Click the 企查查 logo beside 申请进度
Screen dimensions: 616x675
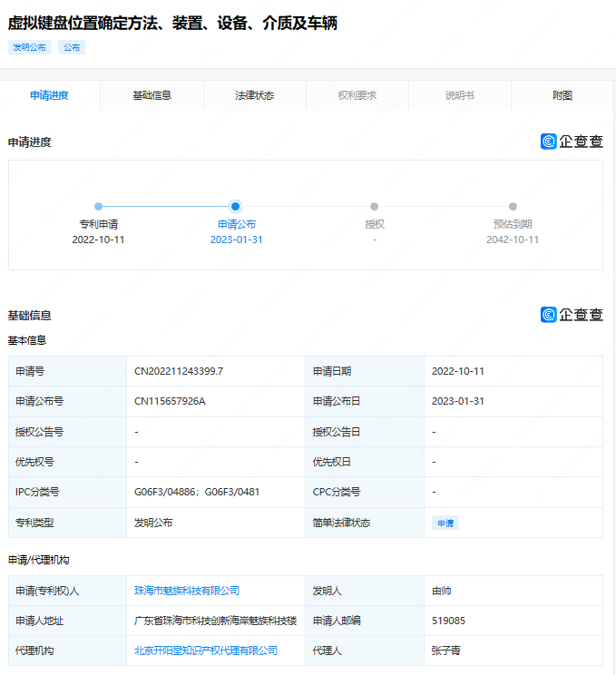pyautogui.click(x=572, y=142)
